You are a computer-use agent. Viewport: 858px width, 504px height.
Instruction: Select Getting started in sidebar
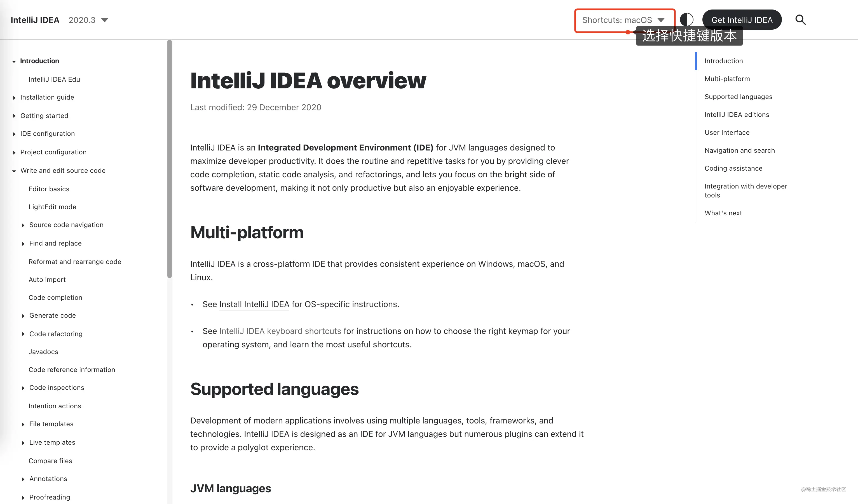coord(44,116)
